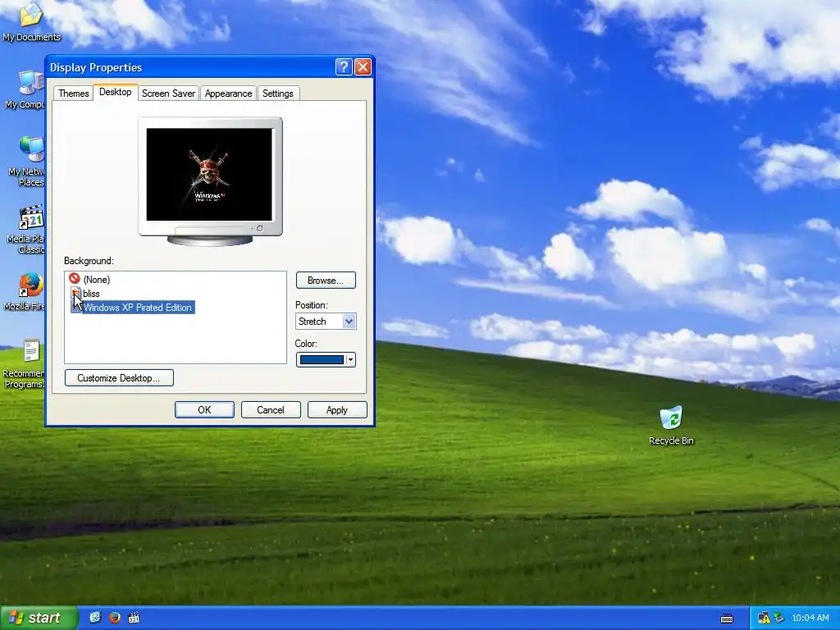Image resolution: width=840 pixels, height=630 pixels.
Task: Launch Firefox from quick launch bar
Action: click(115, 618)
